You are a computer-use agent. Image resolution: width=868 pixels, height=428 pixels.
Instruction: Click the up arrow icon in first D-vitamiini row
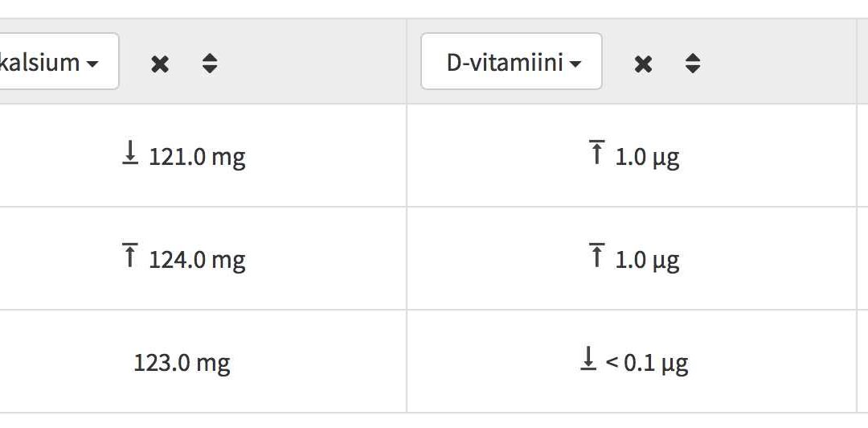596,153
